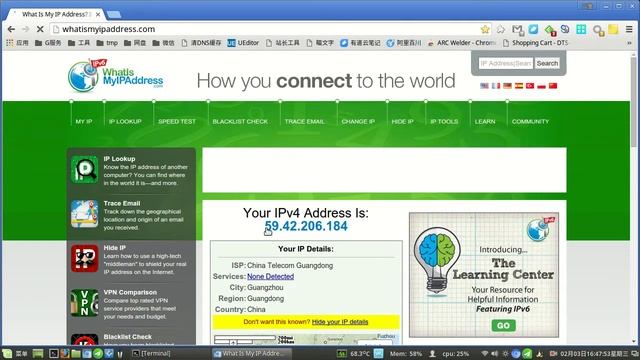This screenshot has height=360, width=640.
Task: Click the green GO button in Learning Center ad
Action: [503, 325]
